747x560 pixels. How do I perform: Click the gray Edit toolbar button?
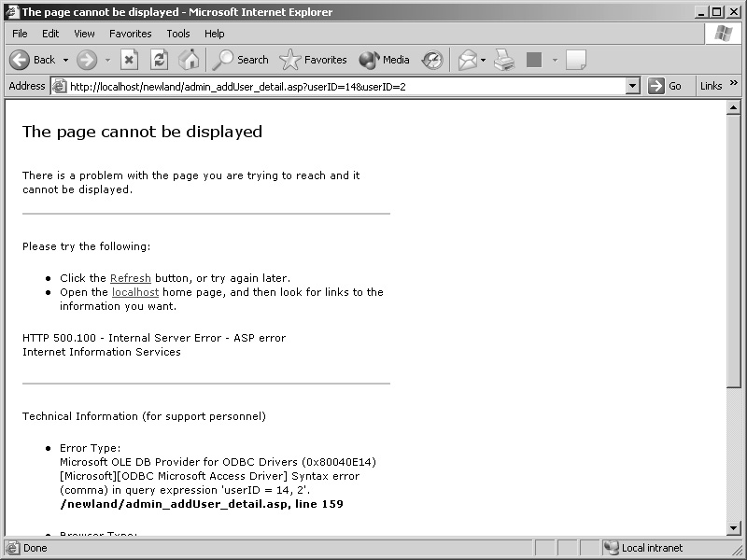point(534,60)
